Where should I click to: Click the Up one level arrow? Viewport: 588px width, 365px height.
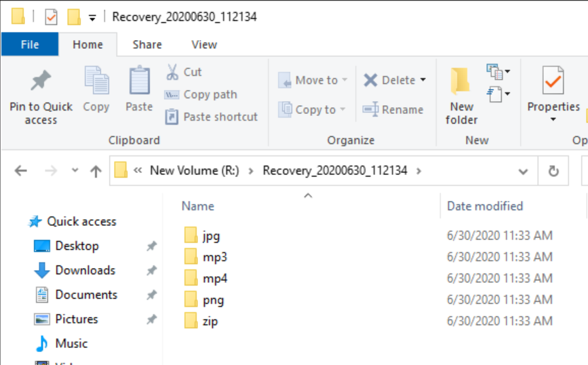pyautogui.click(x=96, y=171)
